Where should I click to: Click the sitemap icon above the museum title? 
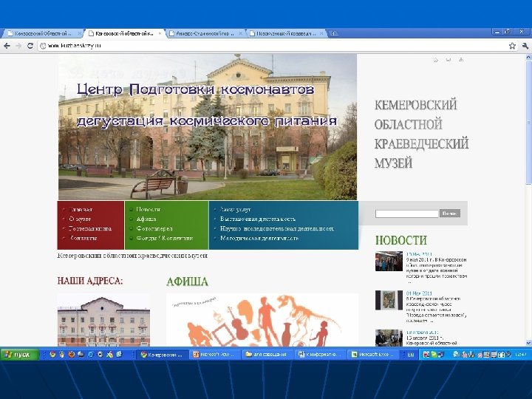(461, 60)
